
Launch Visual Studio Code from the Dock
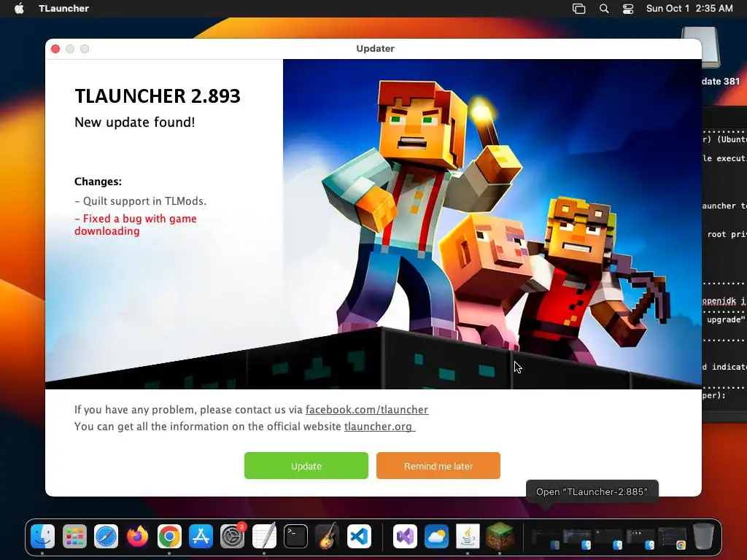coord(359,537)
